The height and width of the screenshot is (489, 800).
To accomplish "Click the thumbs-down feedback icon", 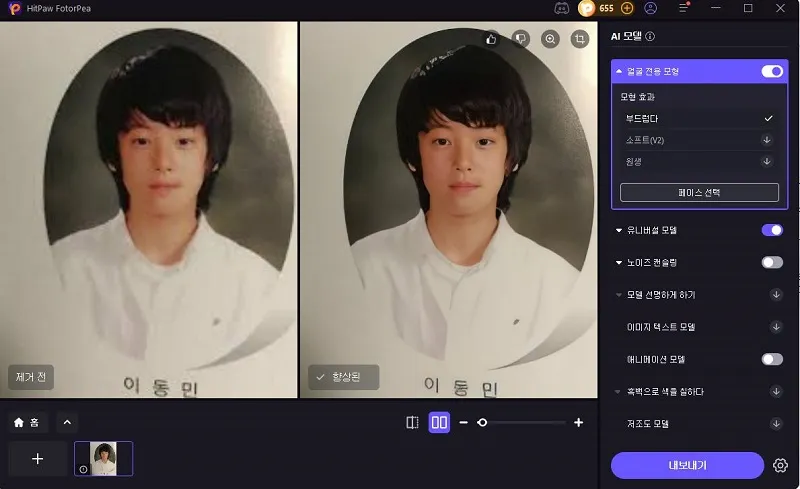I will (520, 39).
